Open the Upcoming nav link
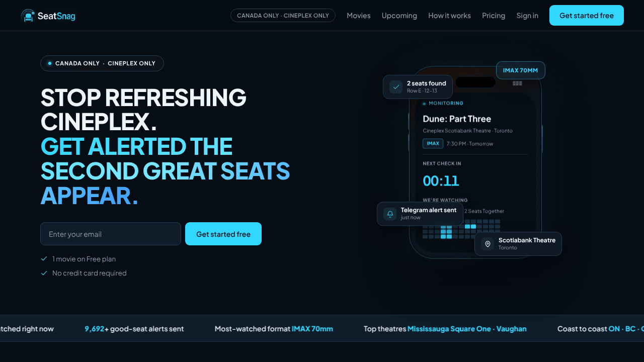The image size is (644, 362). (399, 16)
